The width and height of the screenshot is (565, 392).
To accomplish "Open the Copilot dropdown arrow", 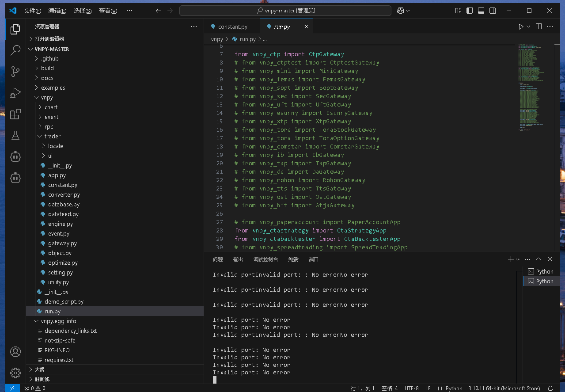I will [408, 11].
